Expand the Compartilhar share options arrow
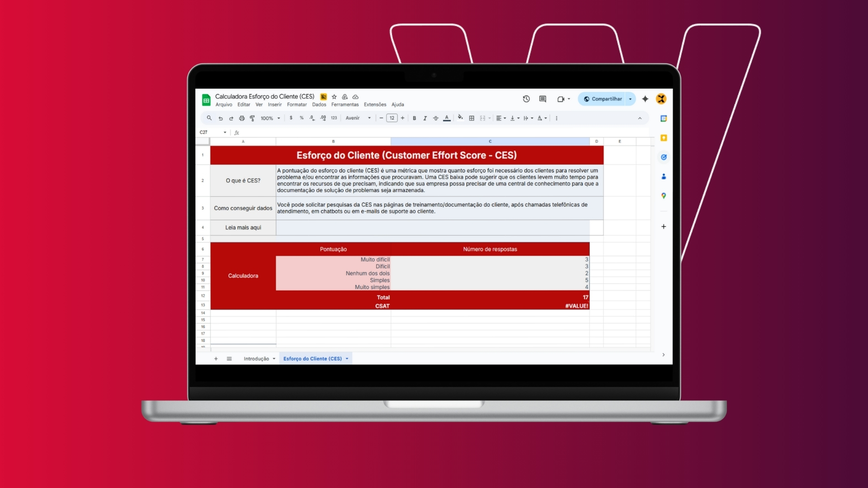Screen dimensions: 868x488 point(630,99)
